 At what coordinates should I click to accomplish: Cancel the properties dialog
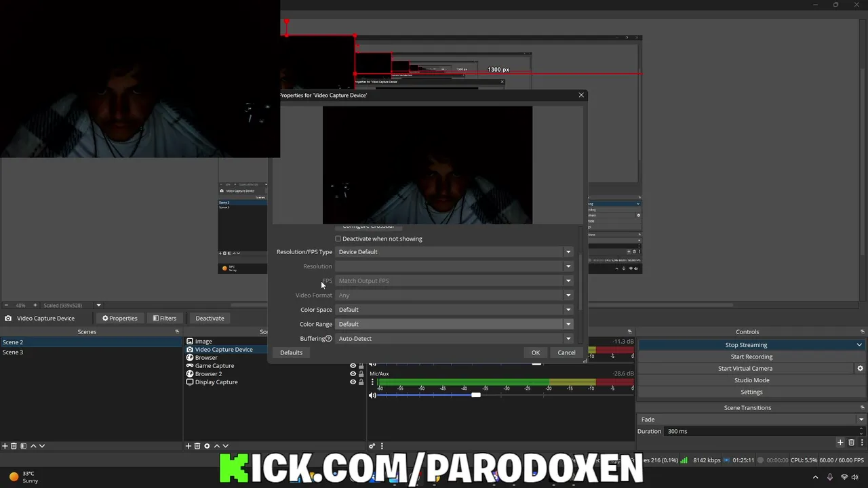pyautogui.click(x=566, y=352)
